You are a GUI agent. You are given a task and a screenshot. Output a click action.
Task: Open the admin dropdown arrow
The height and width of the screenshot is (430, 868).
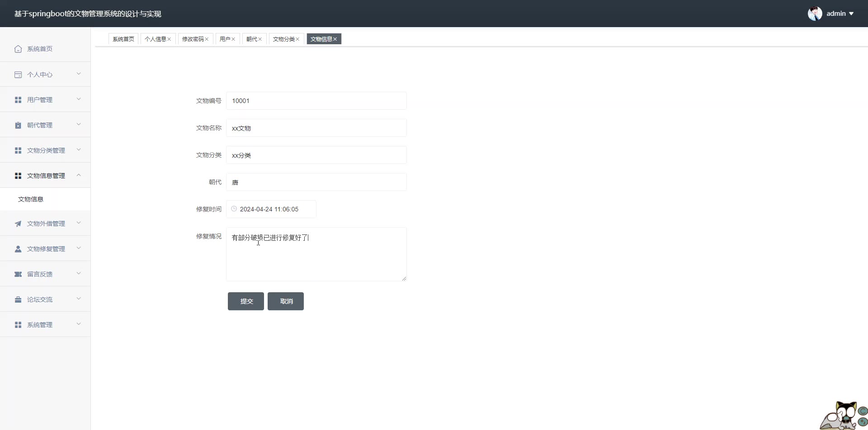[851, 14]
